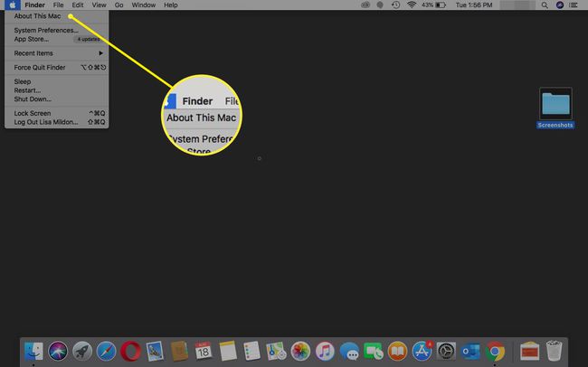The image size is (588, 367).
Task: Open the iBooks app in dock
Action: pos(397,352)
